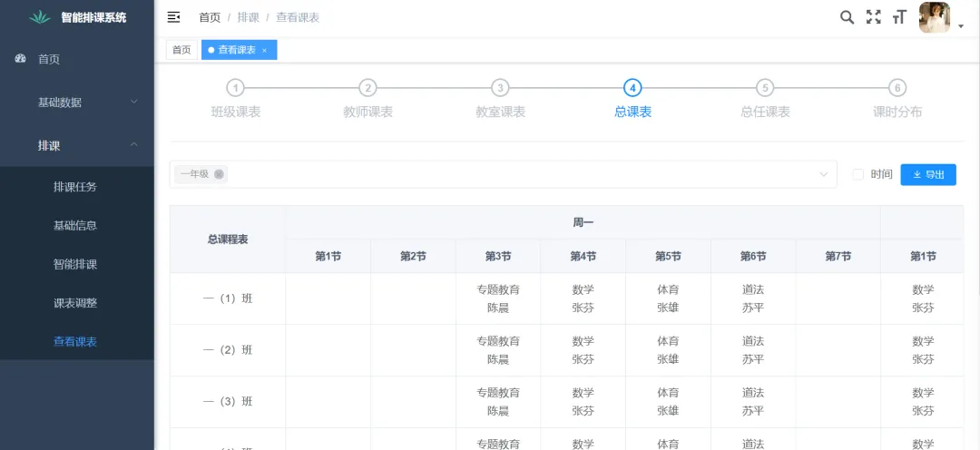Collapse the sidebar with hamburger icon
This screenshot has height=450, width=980.
click(174, 17)
